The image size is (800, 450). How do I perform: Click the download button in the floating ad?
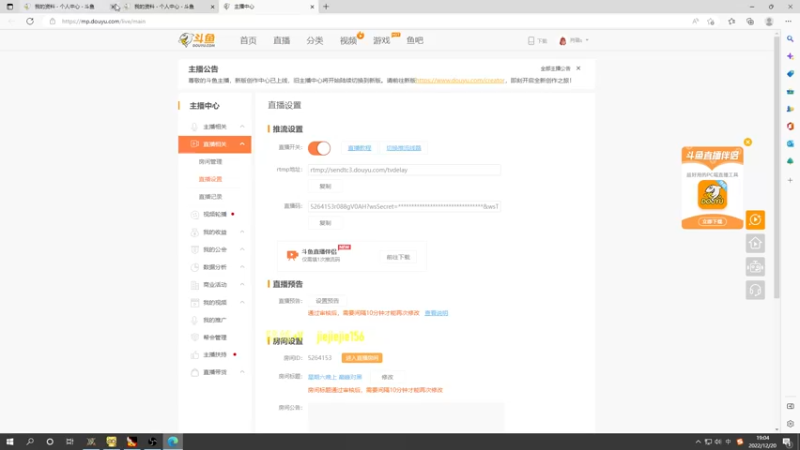pos(712,222)
